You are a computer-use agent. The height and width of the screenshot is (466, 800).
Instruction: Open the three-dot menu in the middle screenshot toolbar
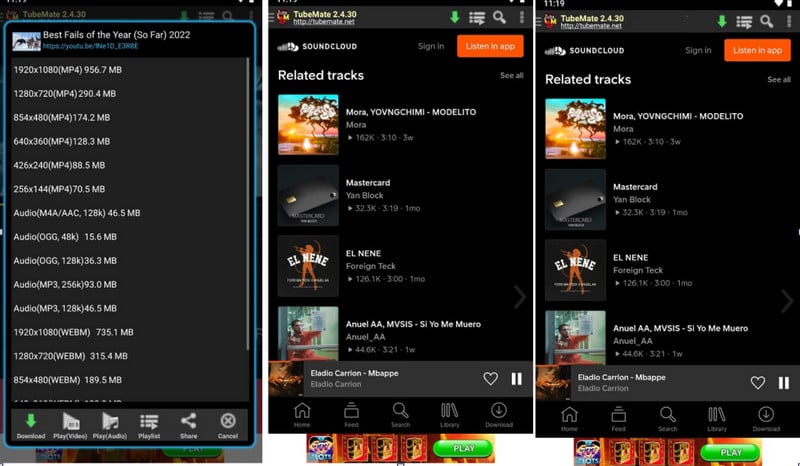tap(521, 18)
